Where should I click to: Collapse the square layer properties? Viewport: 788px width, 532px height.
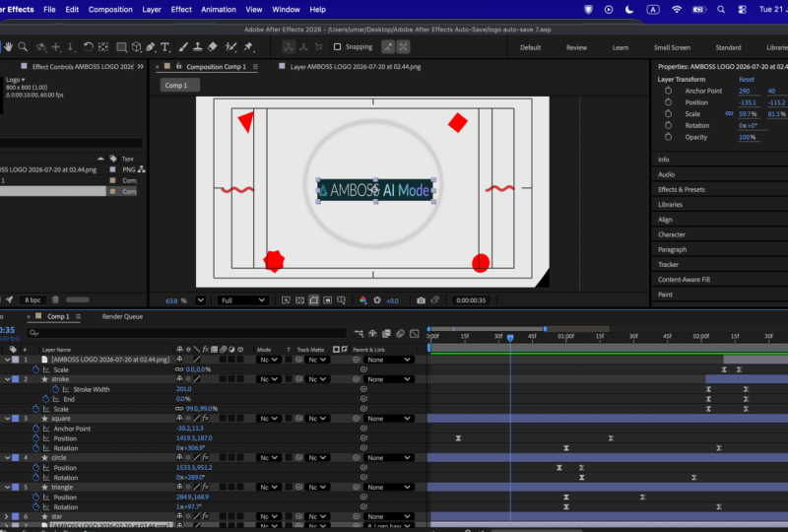pos(7,419)
